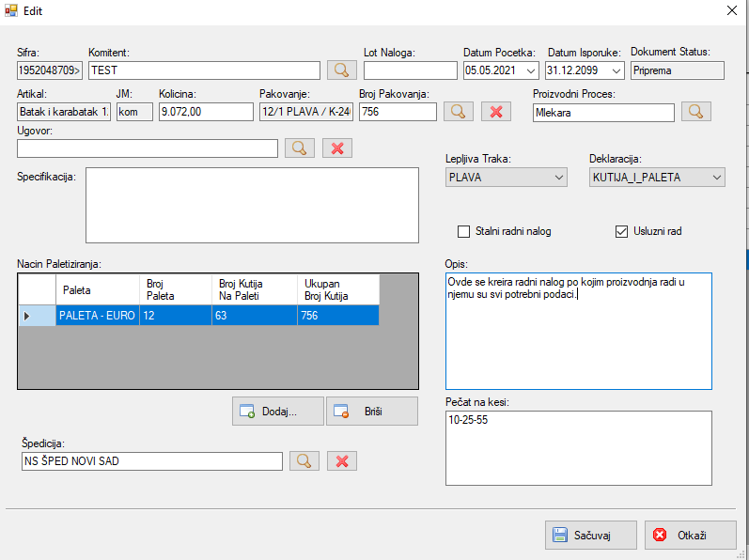Click the JM field kom
Viewport: 749px width, 560px height.
click(134, 112)
